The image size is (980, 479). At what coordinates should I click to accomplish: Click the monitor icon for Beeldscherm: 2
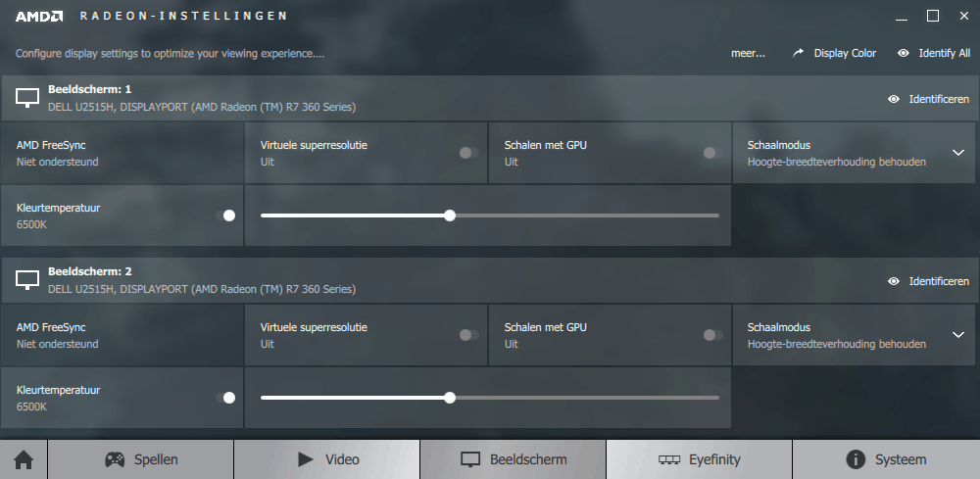point(27,280)
